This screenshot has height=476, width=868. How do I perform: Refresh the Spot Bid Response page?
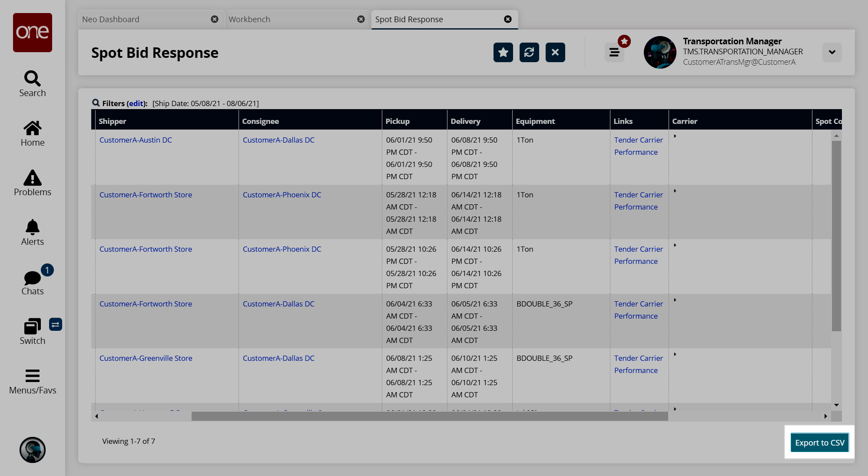[529, 53]
